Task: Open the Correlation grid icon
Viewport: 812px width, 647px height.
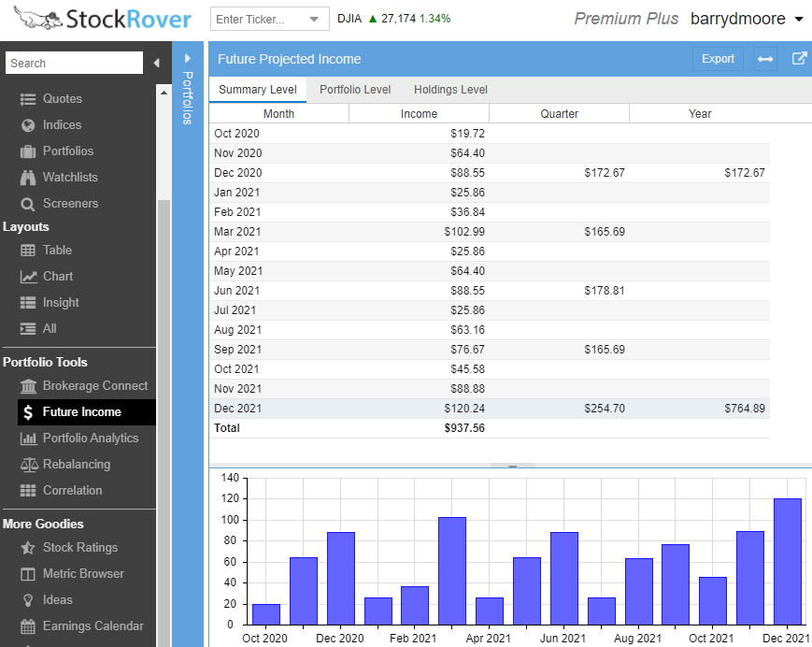Action: pyautogui.click(x=25, y=490)
